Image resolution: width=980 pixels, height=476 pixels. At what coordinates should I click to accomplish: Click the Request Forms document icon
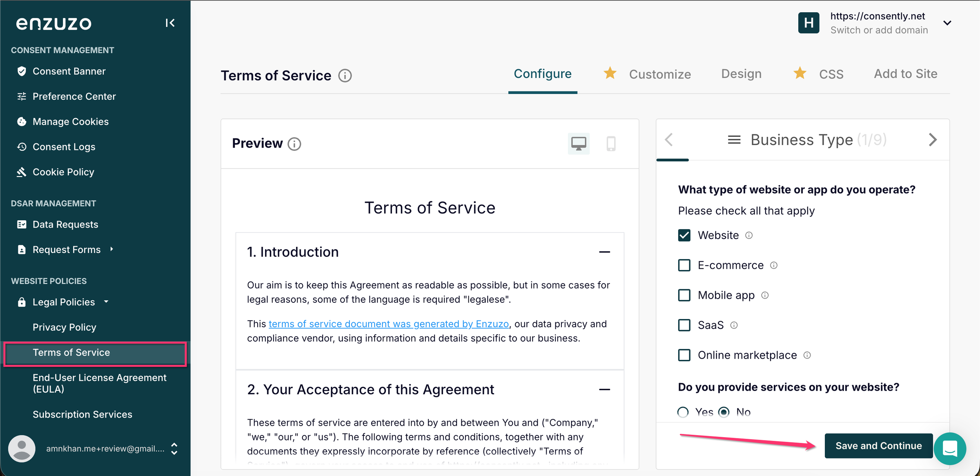[22, 250]
